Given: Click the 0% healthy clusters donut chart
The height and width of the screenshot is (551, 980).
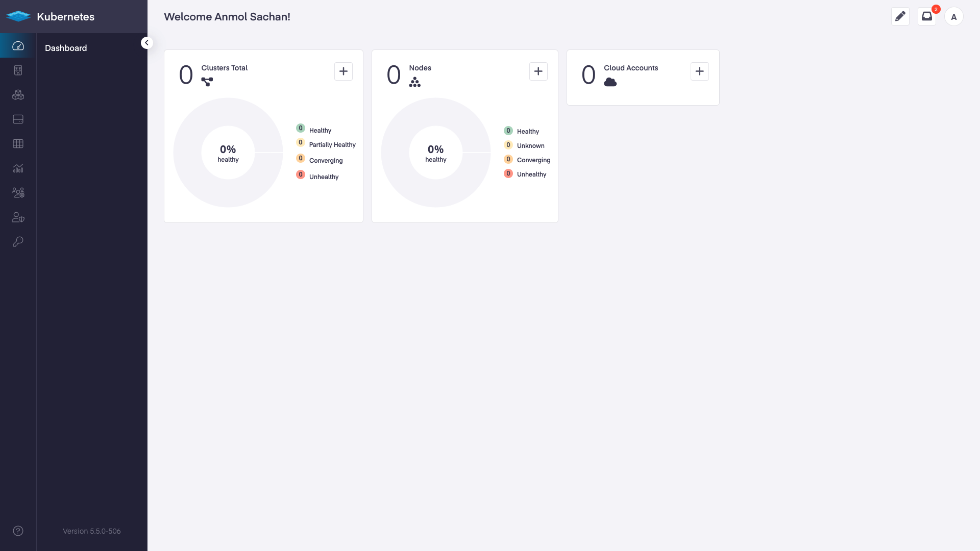Looking at the screenshot, I should coord(228,153).
